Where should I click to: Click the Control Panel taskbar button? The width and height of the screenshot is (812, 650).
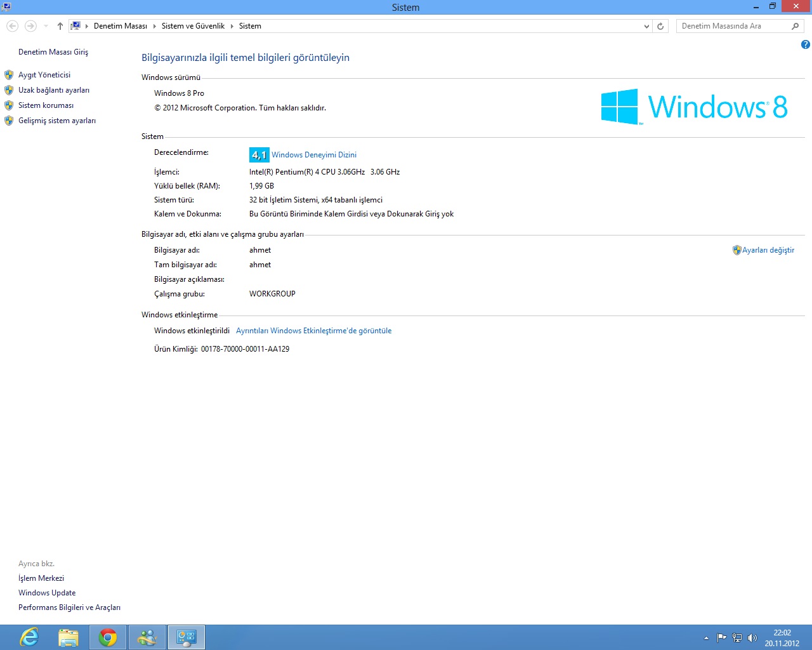click(187, 637)
